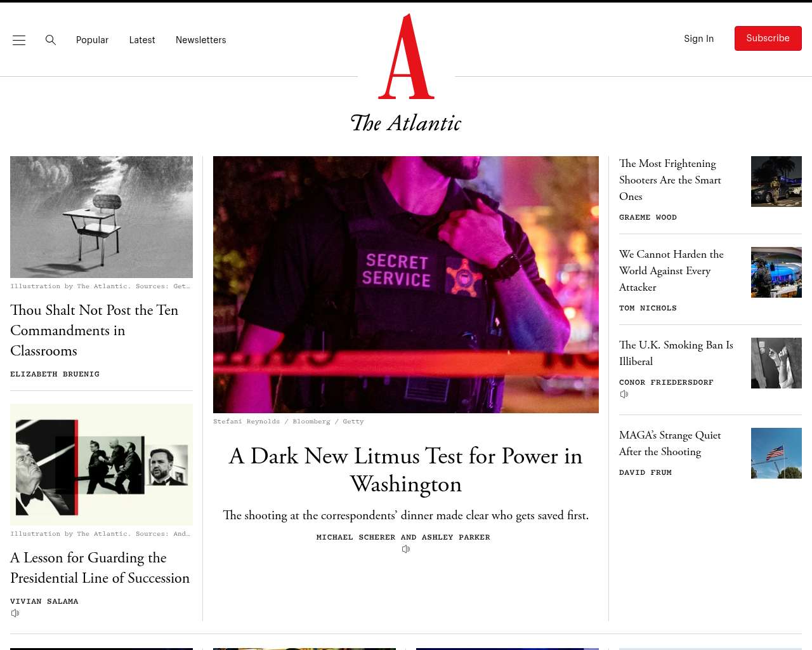Read 'The Most Frightening Shooters Are the Smart Ones'

(x=670, y=180)
